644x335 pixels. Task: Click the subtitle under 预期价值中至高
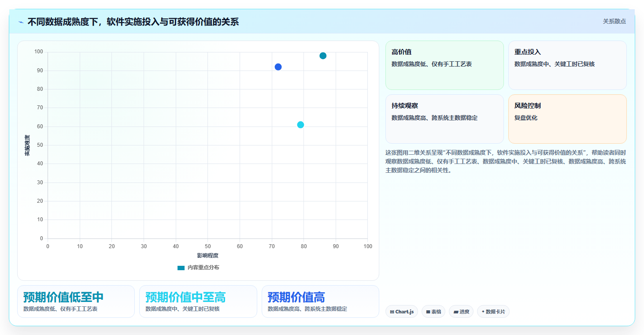pos(182,309)
